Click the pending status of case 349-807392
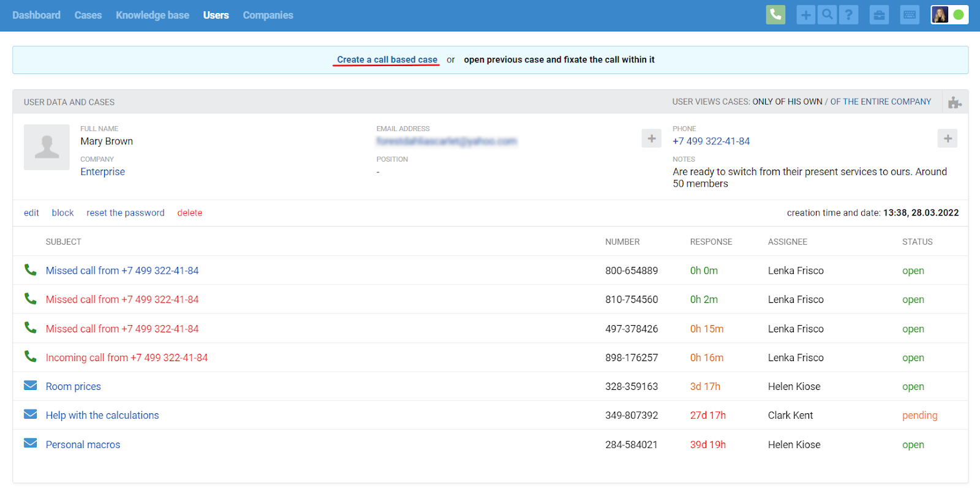This screenshot has width=980, height=494. point(920,415)
